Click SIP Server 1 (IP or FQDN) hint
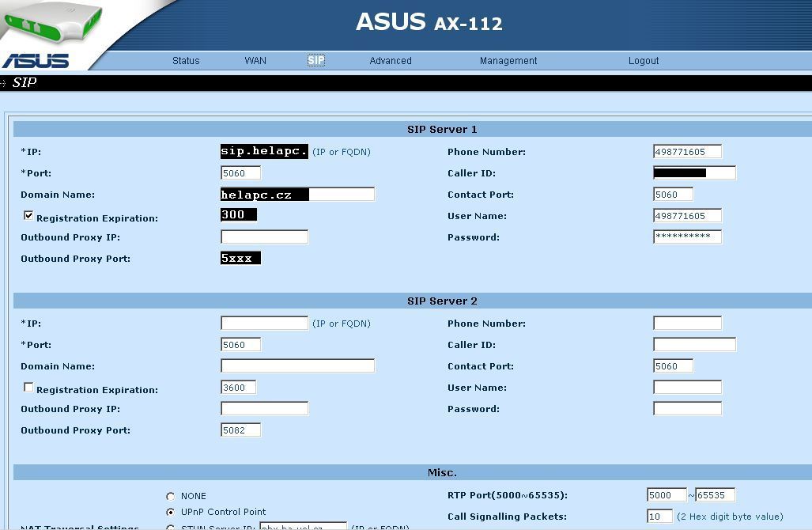812x530 pixels. click(x=342, y=152)
